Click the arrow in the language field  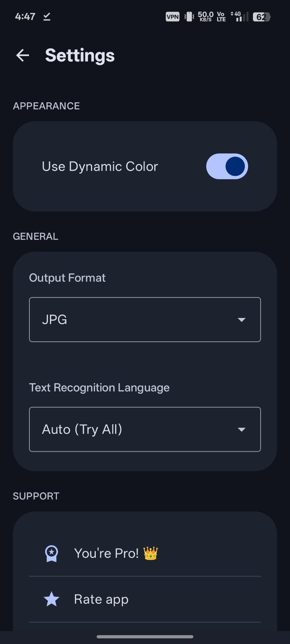point(241,429)
